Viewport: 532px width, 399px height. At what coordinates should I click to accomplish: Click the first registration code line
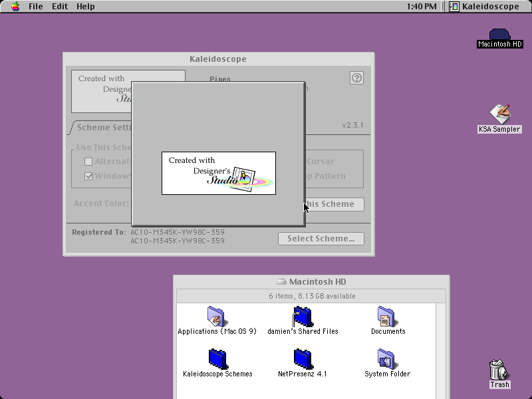pyautogui.click(x=178, y=232)
